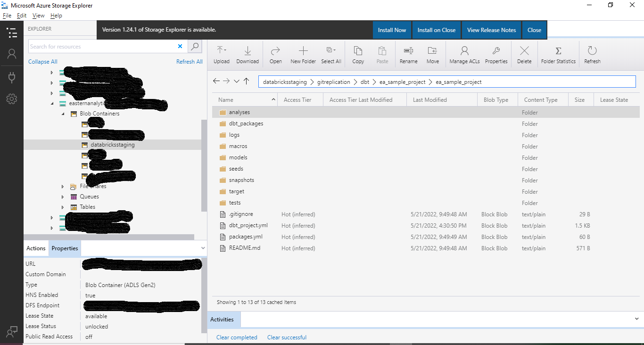Screen dimensions: 644x345
Task: Click the Refresh toolbar button
Action: (x=592, y=55)
